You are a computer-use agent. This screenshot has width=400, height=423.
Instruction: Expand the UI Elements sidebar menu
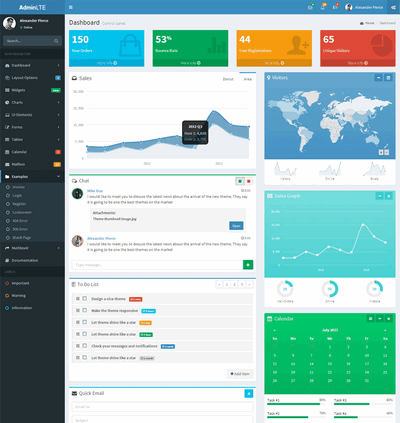(x=32, y=115)
